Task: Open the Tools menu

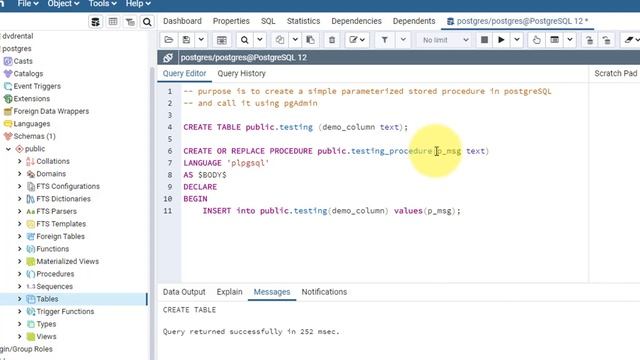Action: (102, 4)
